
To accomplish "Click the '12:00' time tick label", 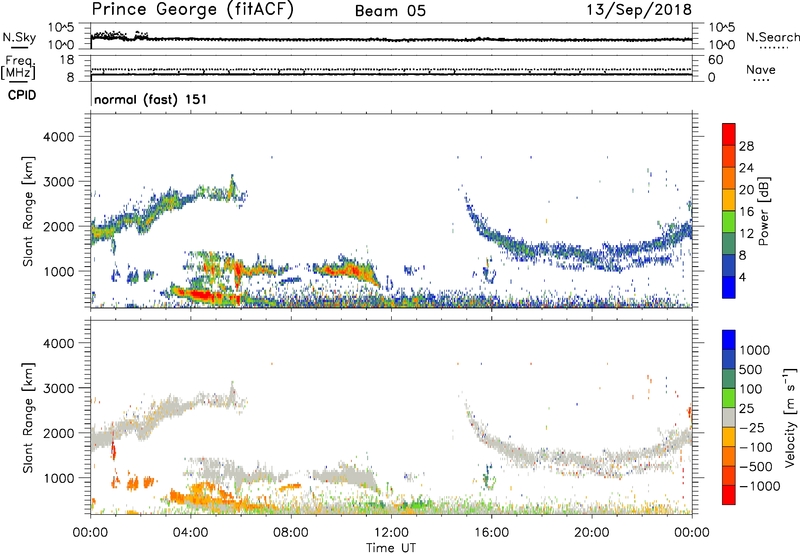I will pos(391,533).
